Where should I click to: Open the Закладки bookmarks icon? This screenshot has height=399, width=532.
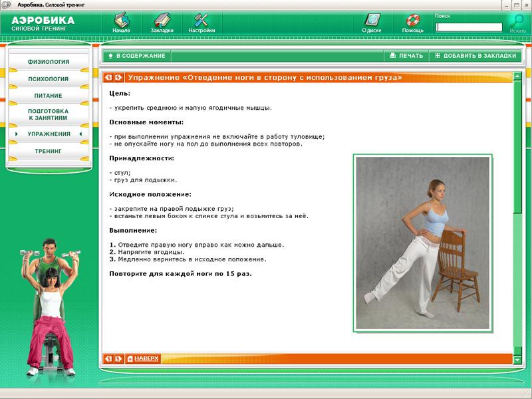(x=162, y=20)
